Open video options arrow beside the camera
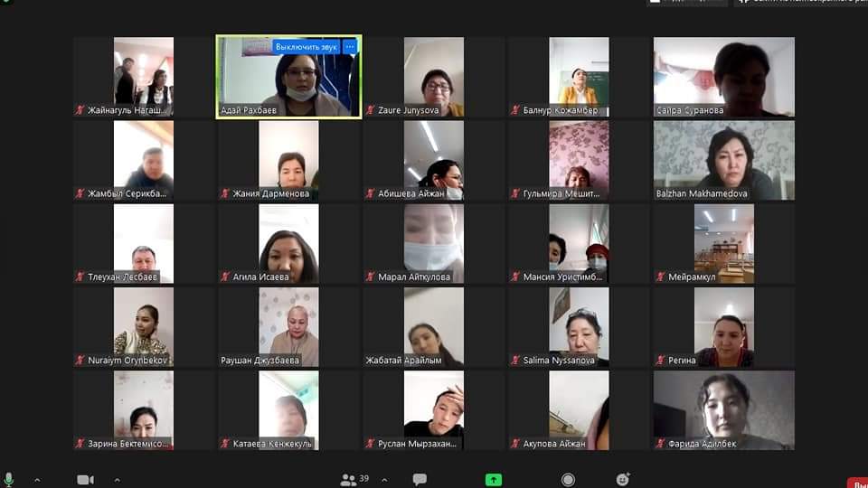 115,480
